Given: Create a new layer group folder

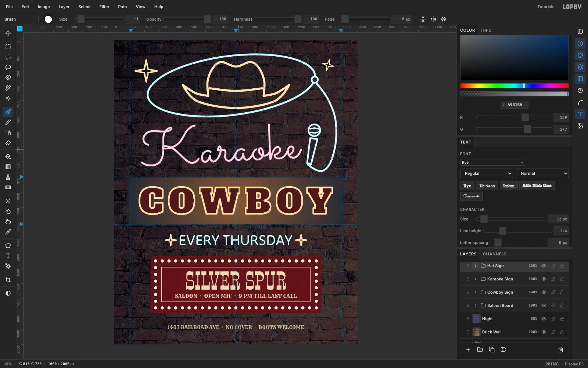Looking at the screenshot, I should click(480, 350).
